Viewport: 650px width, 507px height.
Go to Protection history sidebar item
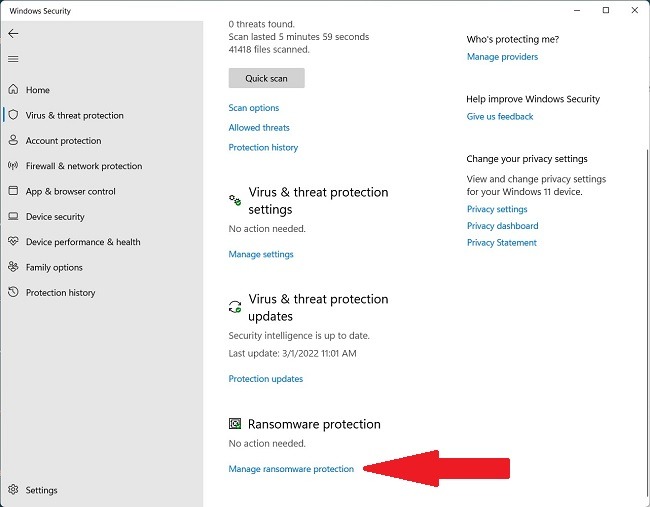pos(60,293)
